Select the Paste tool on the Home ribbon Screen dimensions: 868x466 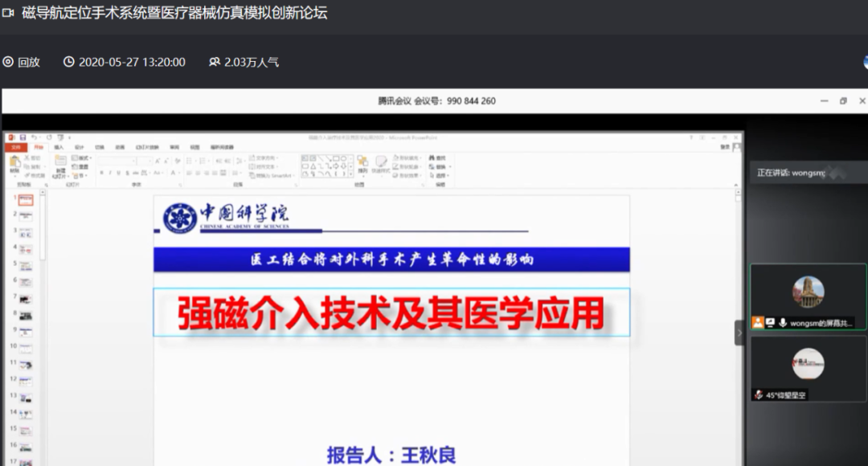[x=14, y=163]
